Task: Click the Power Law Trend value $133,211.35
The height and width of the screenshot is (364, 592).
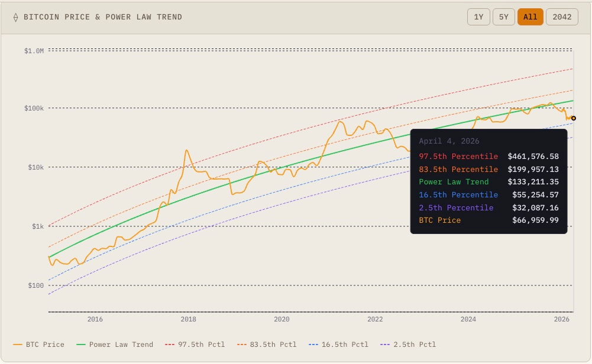Action: (533, 182)
